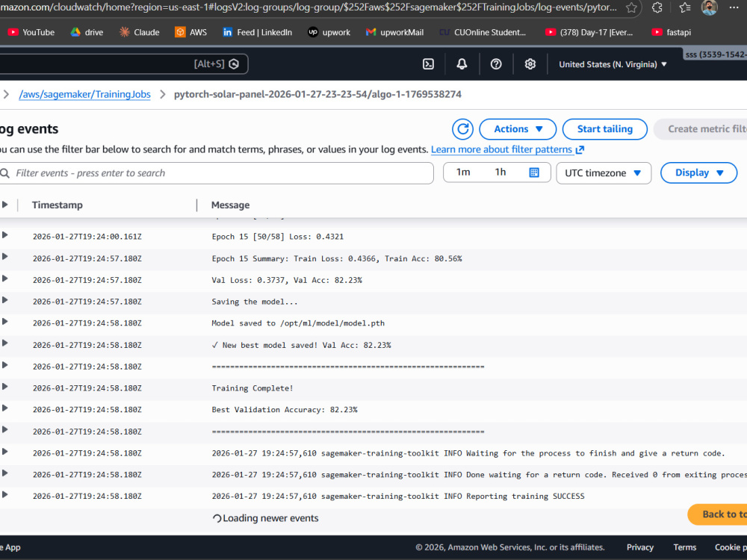The width and height of the screenshot is (747, 560).
Task: Click the Filter events search field
Action: coord(217,173)
